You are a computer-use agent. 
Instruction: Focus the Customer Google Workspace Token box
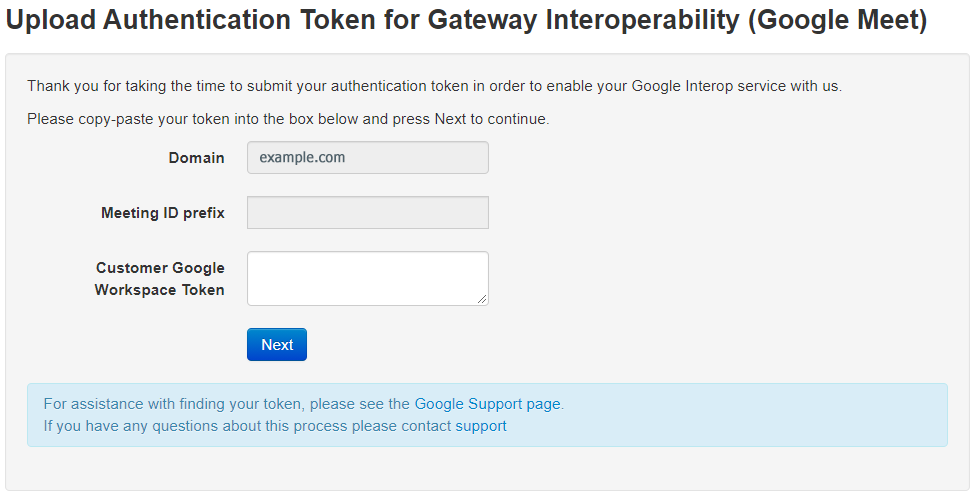coord(366,277)
